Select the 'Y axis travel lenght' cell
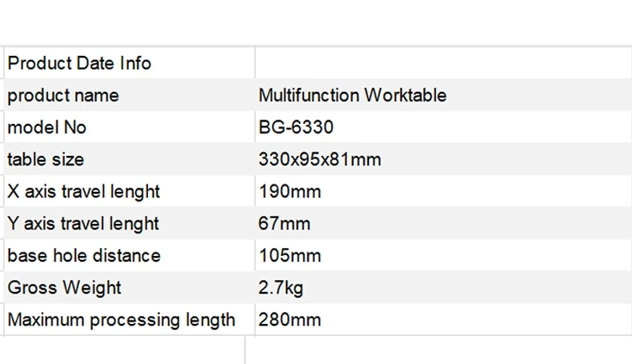 click(x=83, y=223)
